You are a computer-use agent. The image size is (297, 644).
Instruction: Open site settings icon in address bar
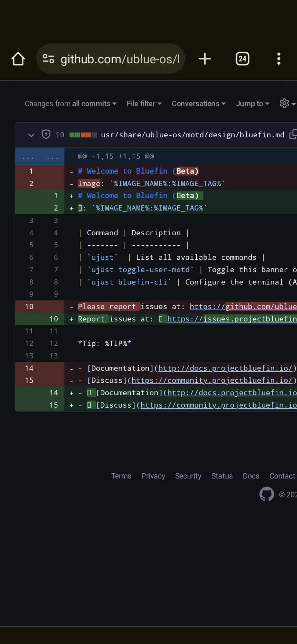click(x=48, y=59)
